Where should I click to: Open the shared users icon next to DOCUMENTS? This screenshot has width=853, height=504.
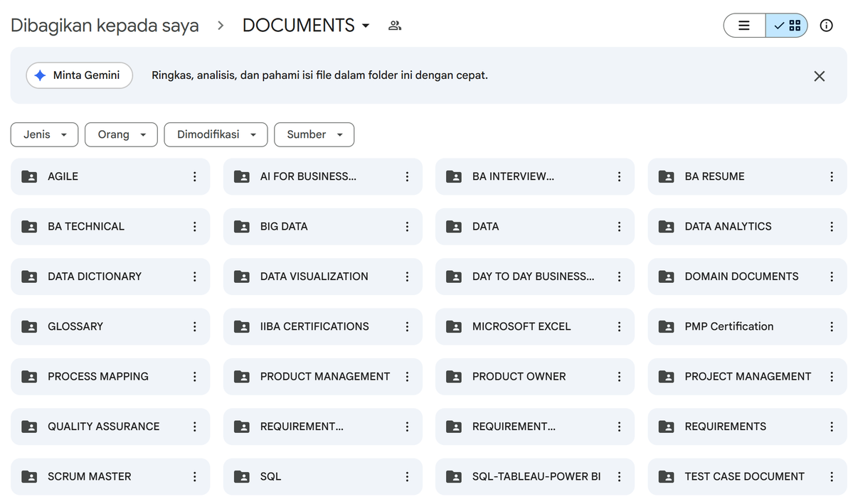[x=395, y=26]
